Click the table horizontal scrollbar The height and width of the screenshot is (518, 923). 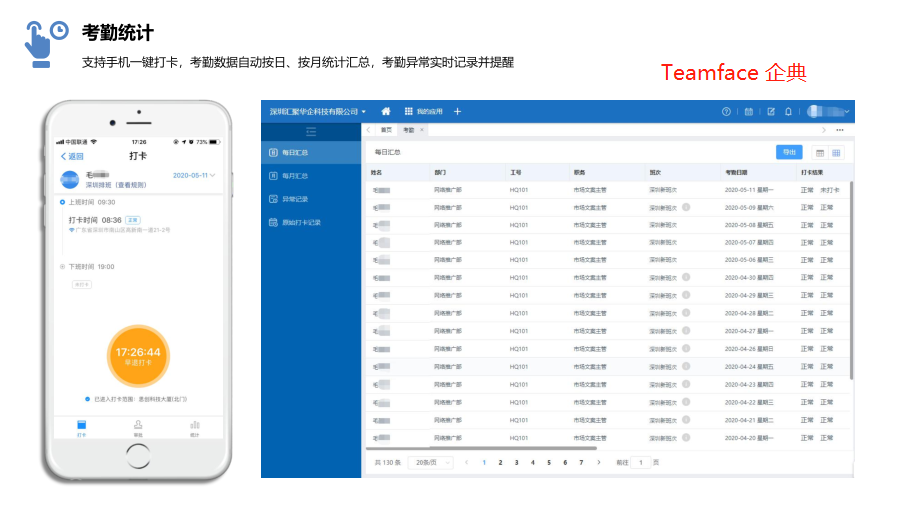(482, 449)
